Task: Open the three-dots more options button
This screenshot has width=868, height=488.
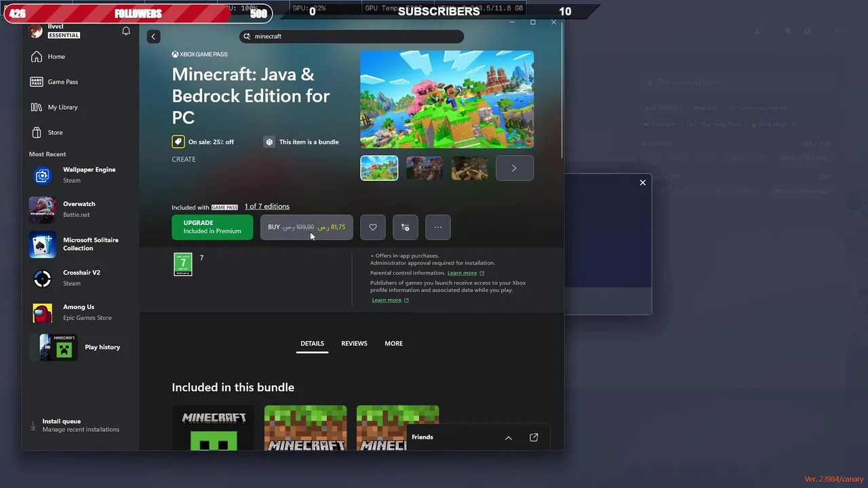Action: click(x=438, y=227)
